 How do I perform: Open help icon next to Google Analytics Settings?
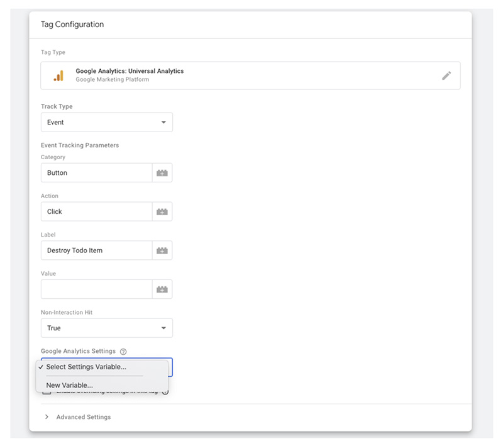pyautogui.click(x=123, y=352)
